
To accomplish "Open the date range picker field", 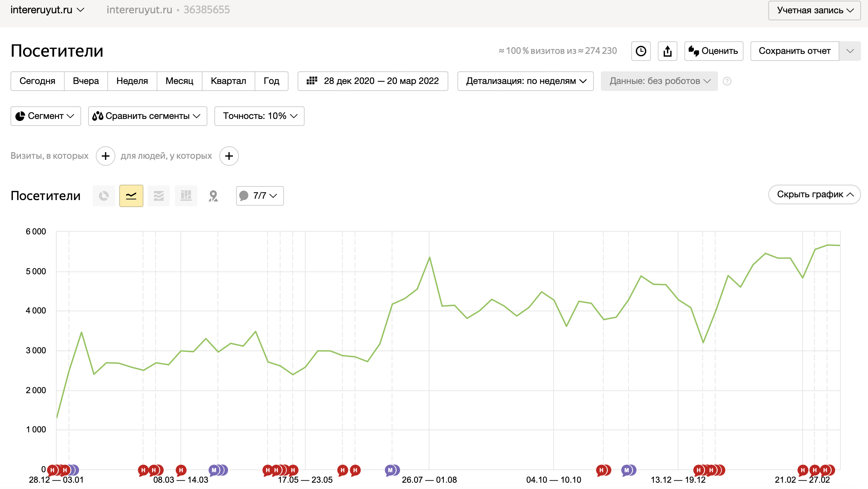I will click(x=373, y=81).
